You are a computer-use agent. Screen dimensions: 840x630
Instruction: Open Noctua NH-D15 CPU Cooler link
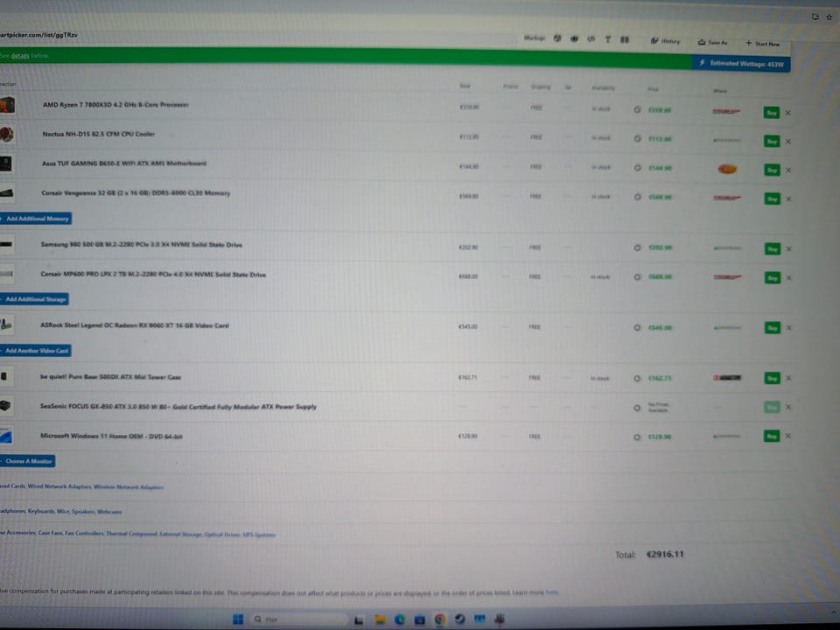point(98,134)
